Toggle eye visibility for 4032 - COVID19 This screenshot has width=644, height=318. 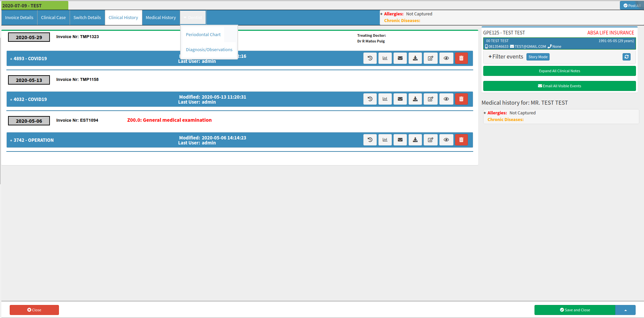(x=446, y=99)
